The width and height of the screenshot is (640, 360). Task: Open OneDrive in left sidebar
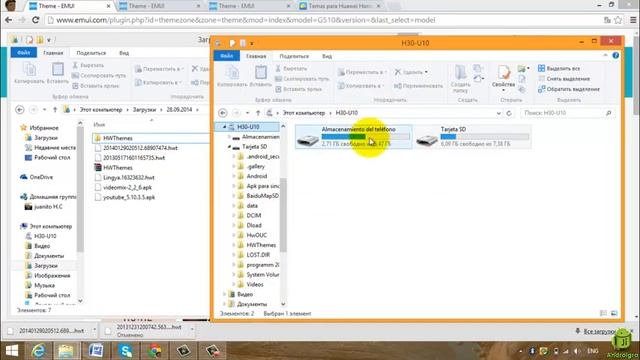pyautogui.click(x=41, y=177)
